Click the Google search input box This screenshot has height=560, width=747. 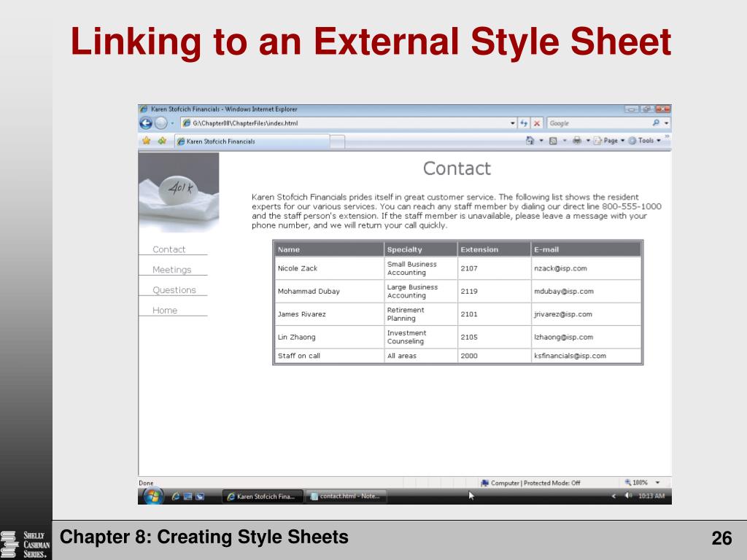click(598, 123)
